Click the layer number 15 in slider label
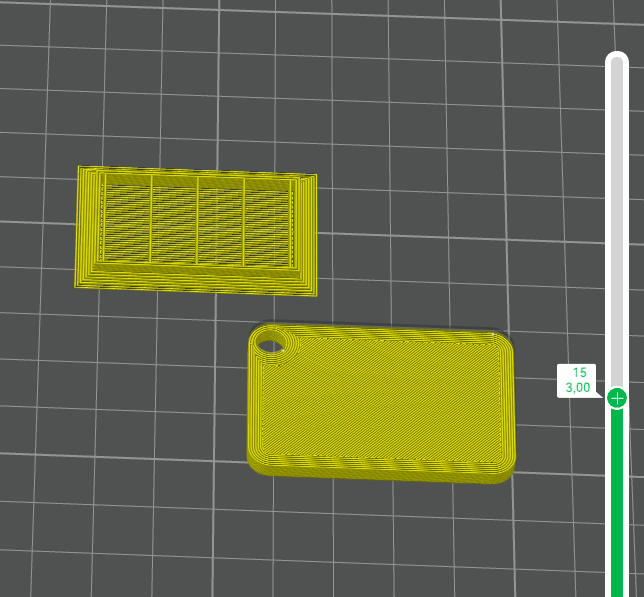The height and width of the screenshot is (597, 644). tap(579, 372)
